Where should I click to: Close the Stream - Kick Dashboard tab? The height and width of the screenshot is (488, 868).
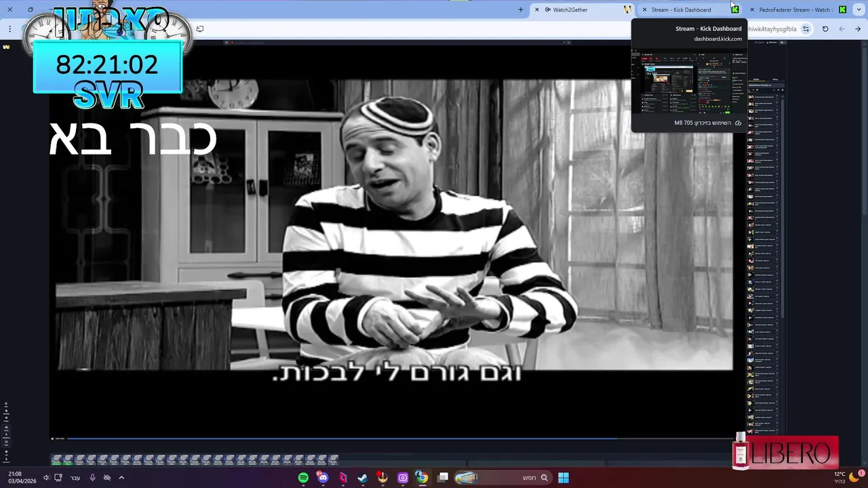click(x=644, y=9)
